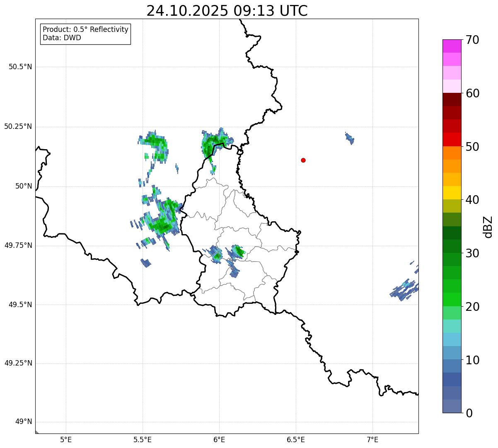Click the 50°N latitude label
Screen dimensions: 498x448
click(x=24, y=186)
